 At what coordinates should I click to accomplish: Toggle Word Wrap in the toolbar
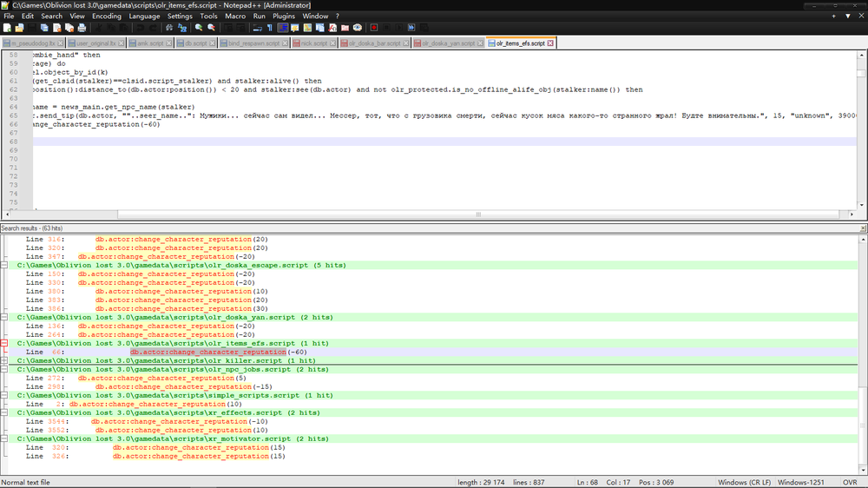[256, 28]
